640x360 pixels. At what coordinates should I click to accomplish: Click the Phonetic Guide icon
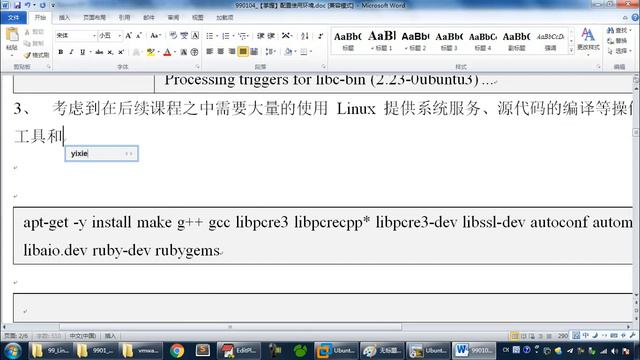tap(184, 36)
